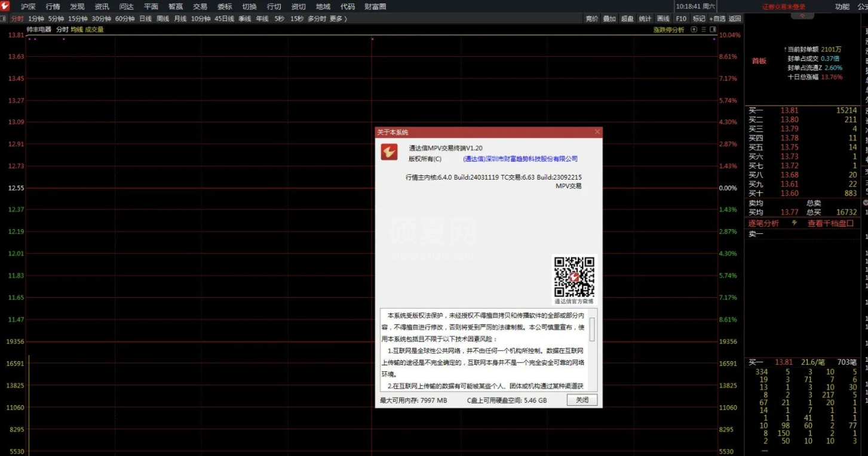Select the 分时 chart period tab
Screen dimensions: 868x456
(17, 19)
